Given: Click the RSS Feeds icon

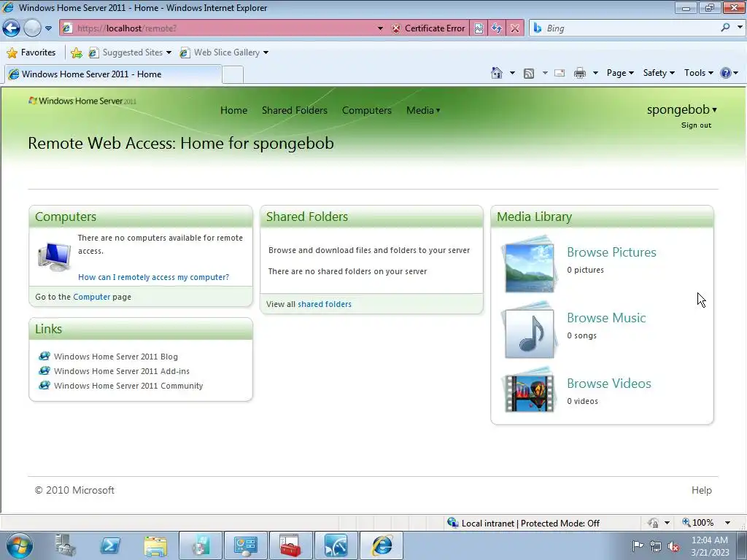Looking at the screenshot, I should [529, 73].
